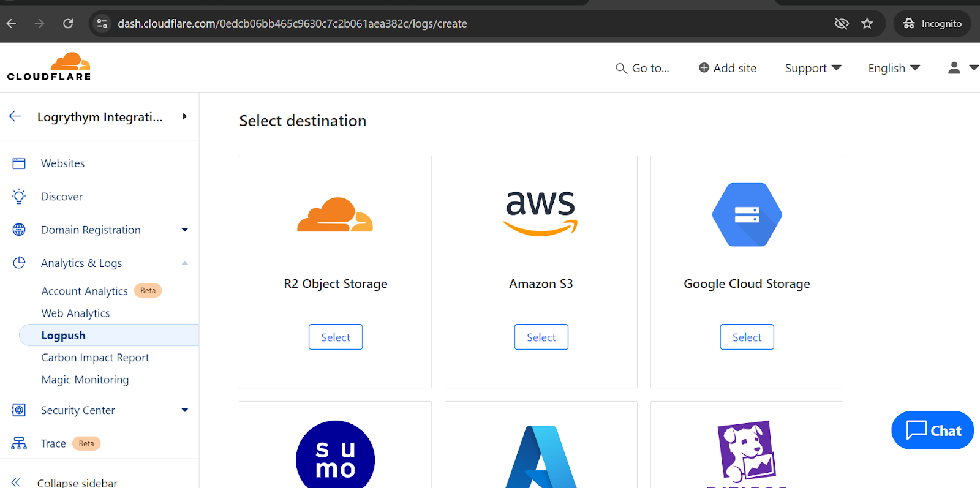Click the back arrow beside account name
The image size is (980, 488).
[x=15, y=116]
